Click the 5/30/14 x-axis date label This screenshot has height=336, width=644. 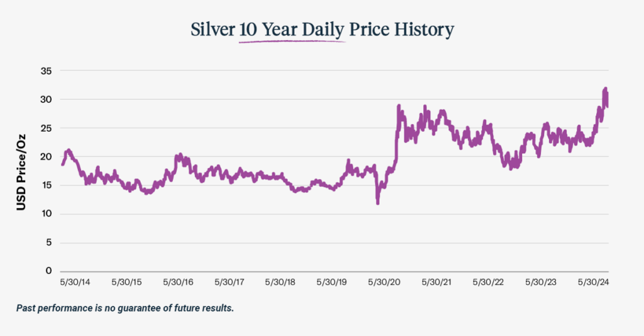(x=75, y=283)
